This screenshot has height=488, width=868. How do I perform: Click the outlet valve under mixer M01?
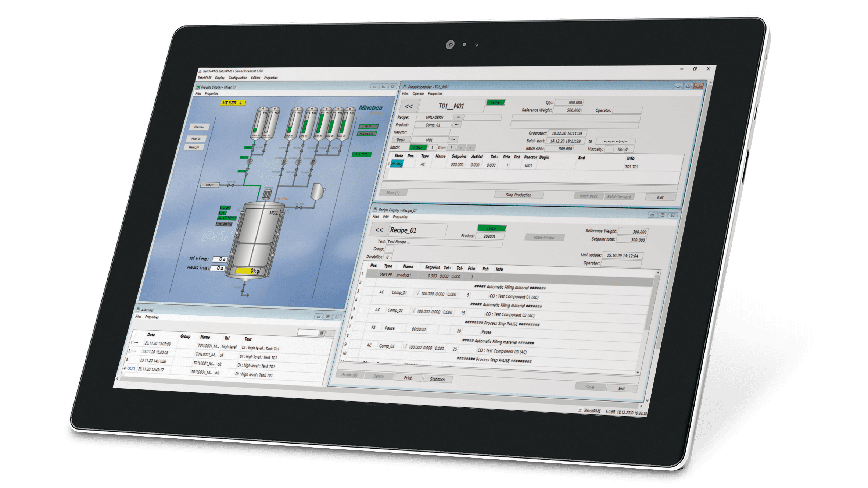[243, 288]
